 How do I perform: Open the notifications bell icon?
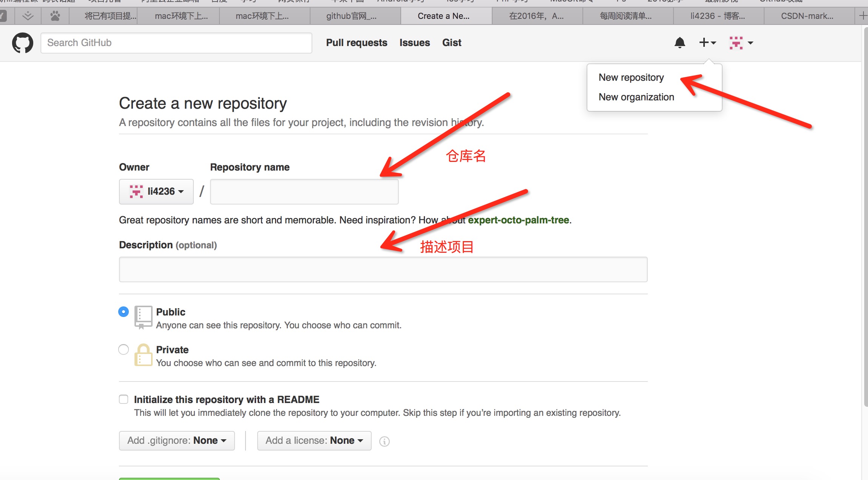tap(680, 43)
